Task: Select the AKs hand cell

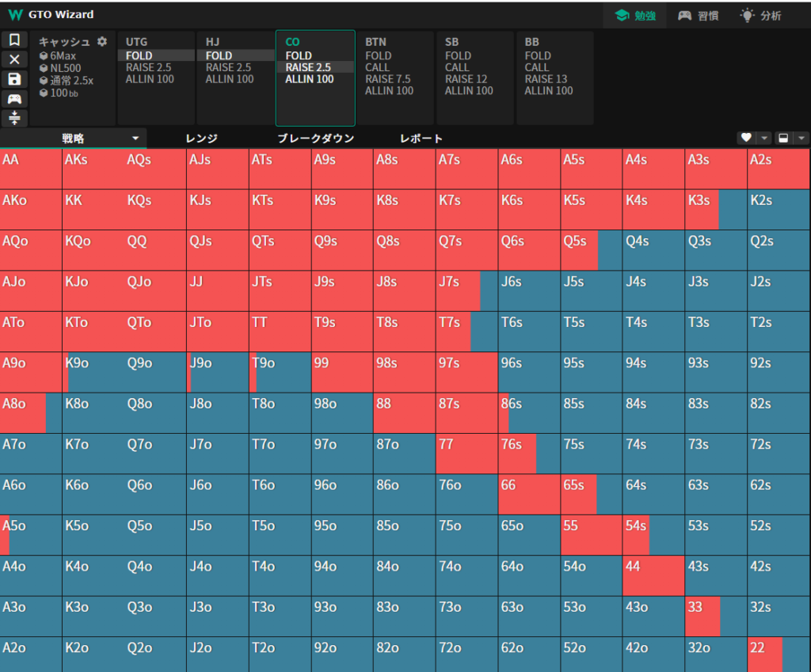Action: (x=93, y=169)
